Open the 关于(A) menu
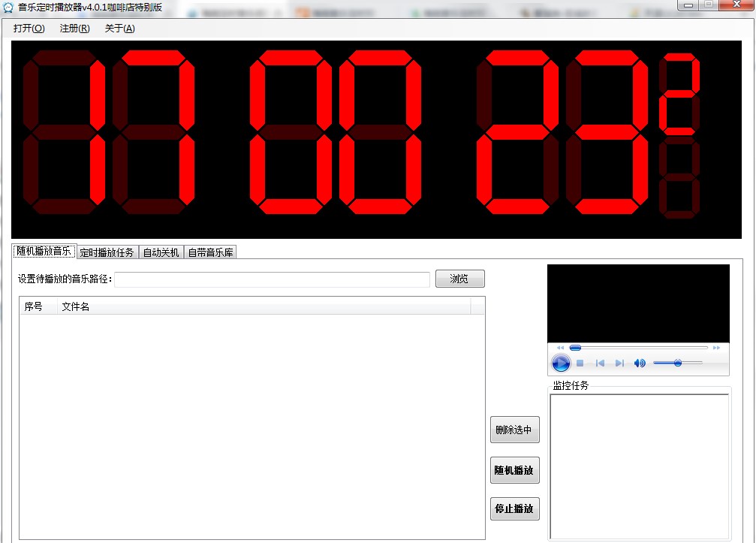The width and height of the screenshot is (756, 543). tap(119, 29)
